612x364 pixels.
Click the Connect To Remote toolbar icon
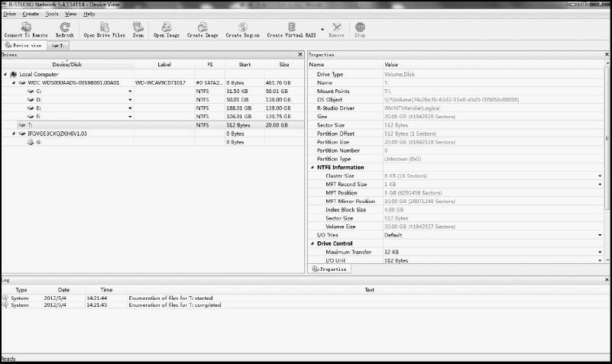(25, 29)
